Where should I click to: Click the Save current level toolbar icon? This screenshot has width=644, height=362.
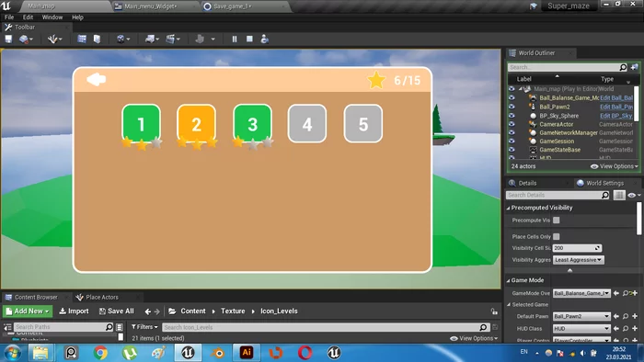point(8,39)
